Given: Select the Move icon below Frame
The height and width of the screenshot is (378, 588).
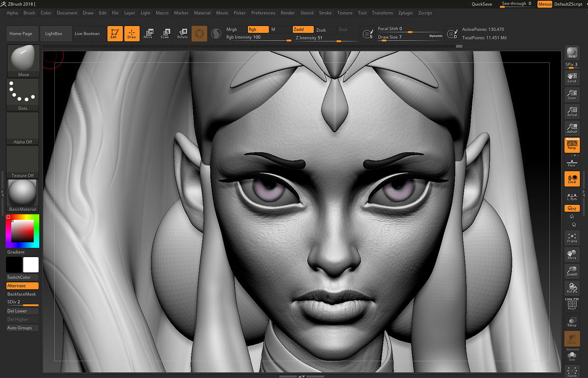Looking at the screenshot, I should [x=572, y=254].
